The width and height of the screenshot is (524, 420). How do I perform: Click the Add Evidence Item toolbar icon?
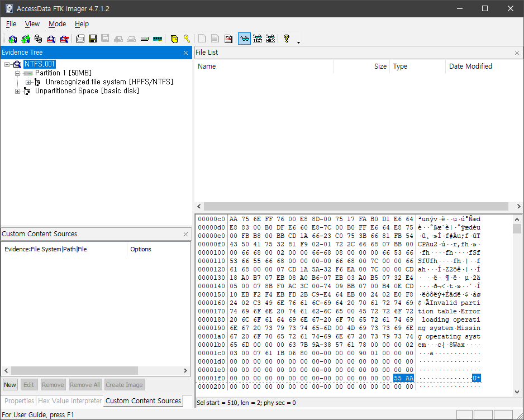tap(13, 39)
